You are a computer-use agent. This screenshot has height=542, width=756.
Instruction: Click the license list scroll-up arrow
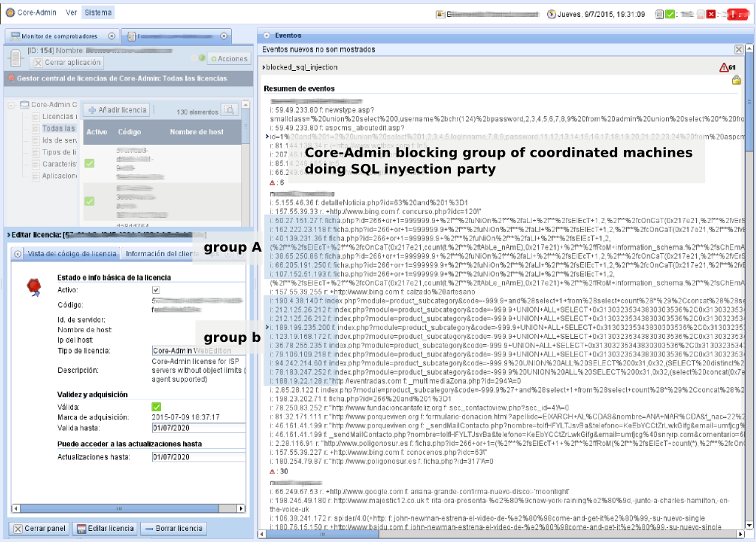(246, 105)
